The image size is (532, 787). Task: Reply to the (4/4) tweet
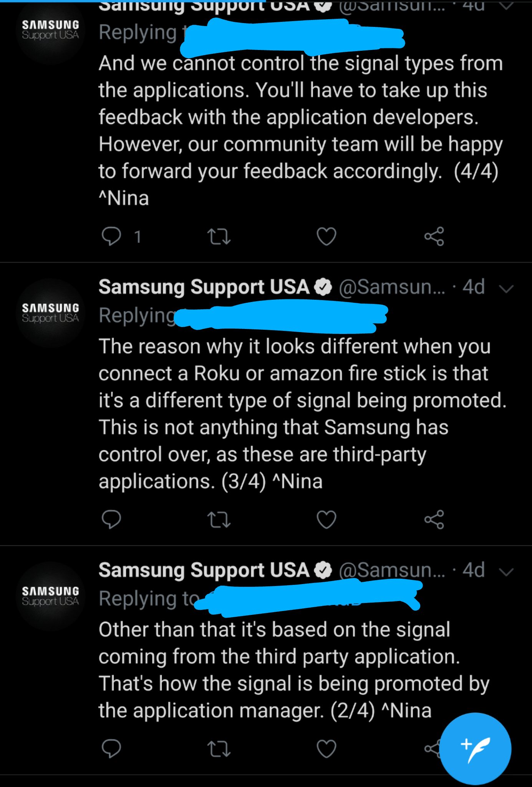click(111, 236)
